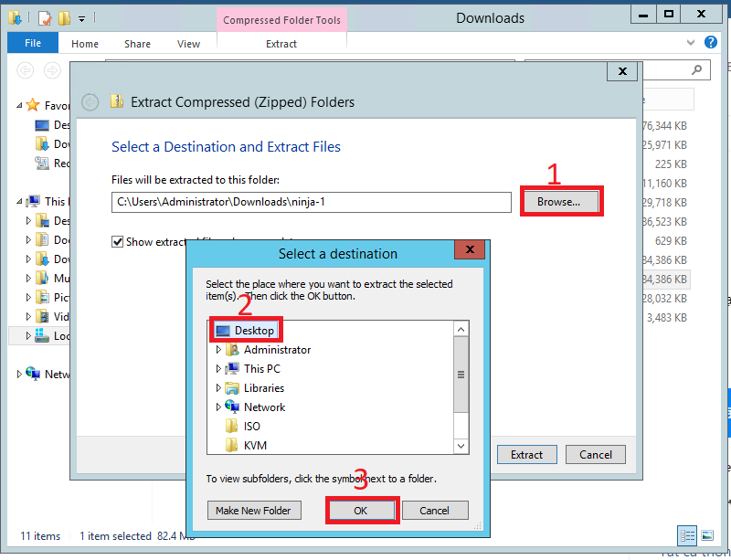Image resolution: width=731 pixels, height=560 pixels.
Task: Select the ISO folder icon in destination tree
Action: tap(231, 427)
